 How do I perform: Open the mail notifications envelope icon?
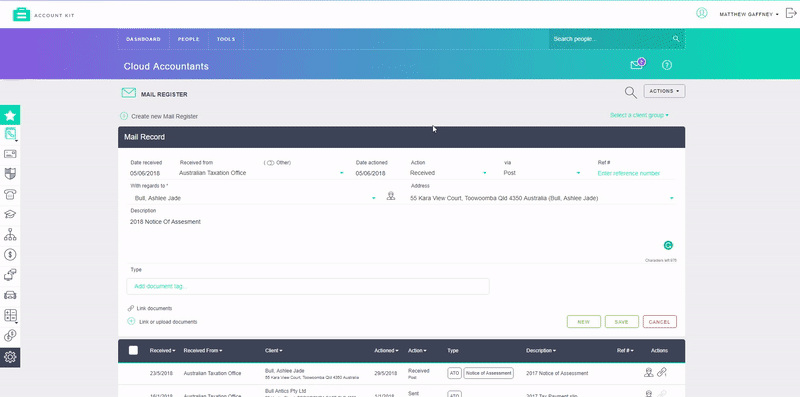637,64
